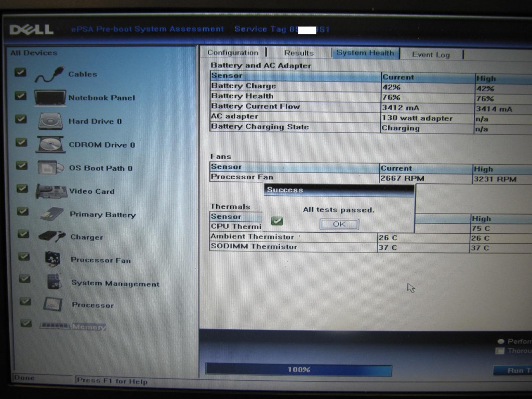Uncheck the Cables checkbox
The image size is (532, 399).
(20, 73)
